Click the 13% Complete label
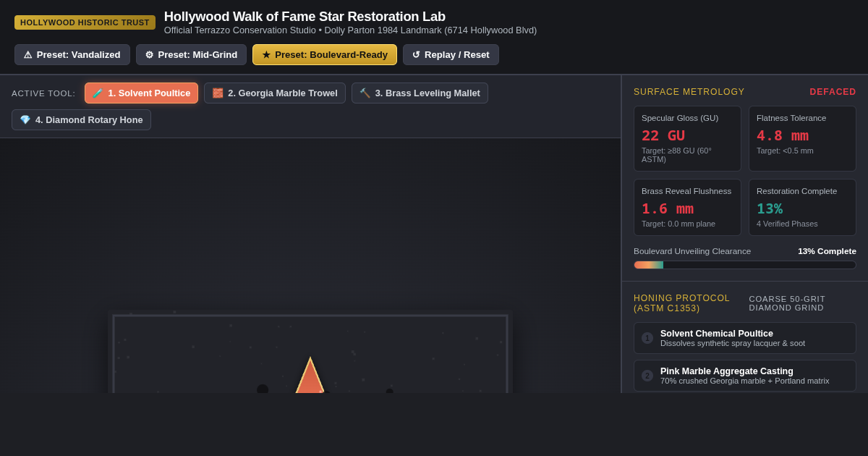Viewport: 868px width, 456px height. [827, 251]
